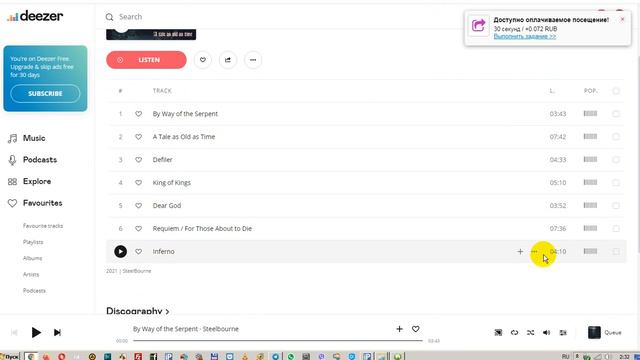The height and width of the screenshot is (360, 640).
Task: Click the SUBSCRIBE button
Action: 45,93
